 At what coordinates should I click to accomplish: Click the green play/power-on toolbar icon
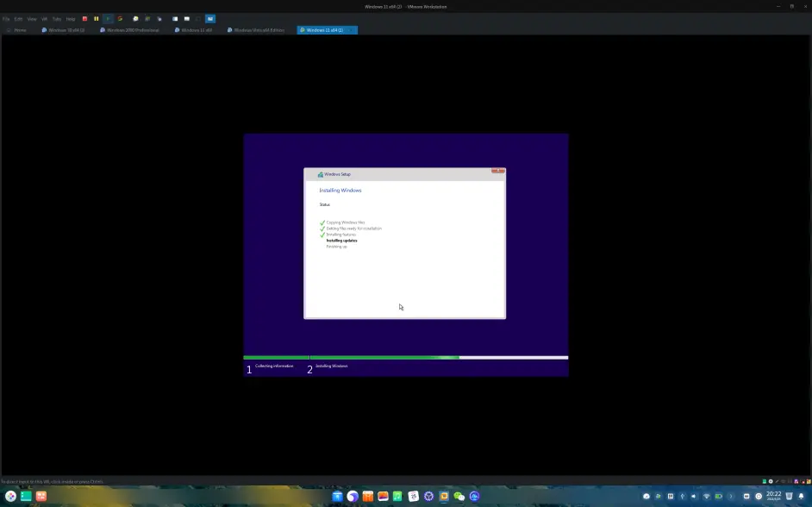coord(108,19)
